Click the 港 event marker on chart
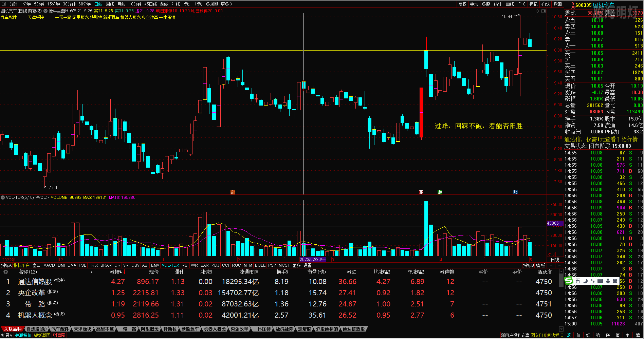 point(440,192)
